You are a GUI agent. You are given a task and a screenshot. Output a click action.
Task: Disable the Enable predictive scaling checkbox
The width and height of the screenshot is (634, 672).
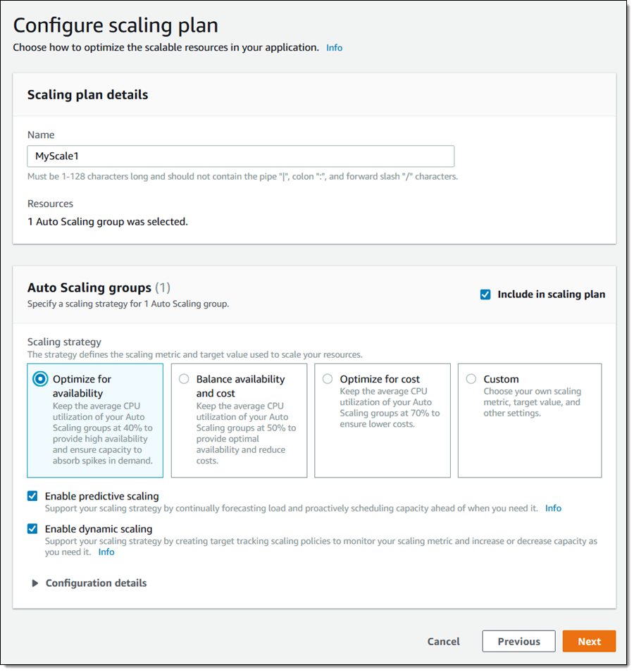coord(32,496)
